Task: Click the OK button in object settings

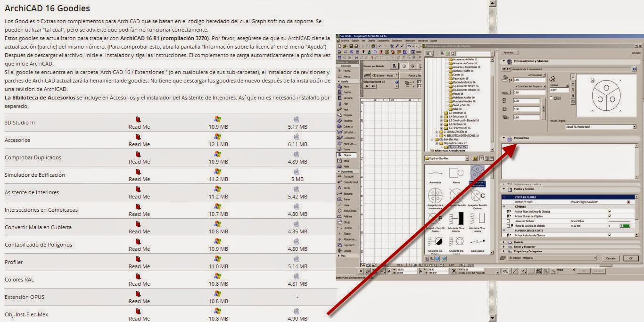Action: (x=631, y=258)
